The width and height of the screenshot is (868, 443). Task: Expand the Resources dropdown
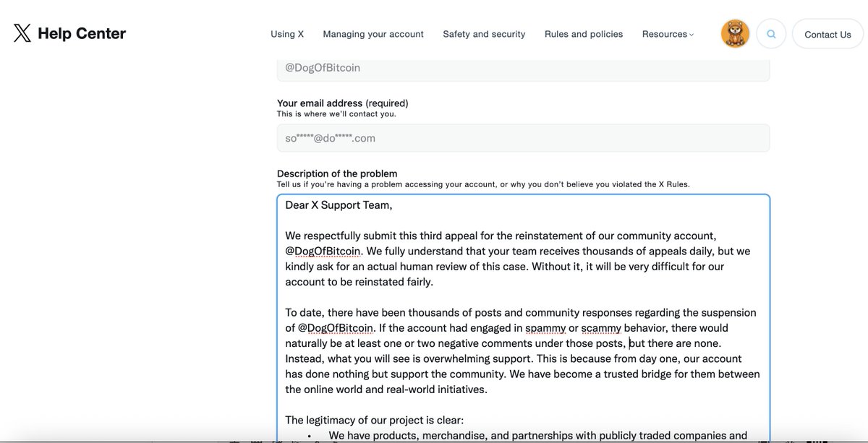(668, 34)
